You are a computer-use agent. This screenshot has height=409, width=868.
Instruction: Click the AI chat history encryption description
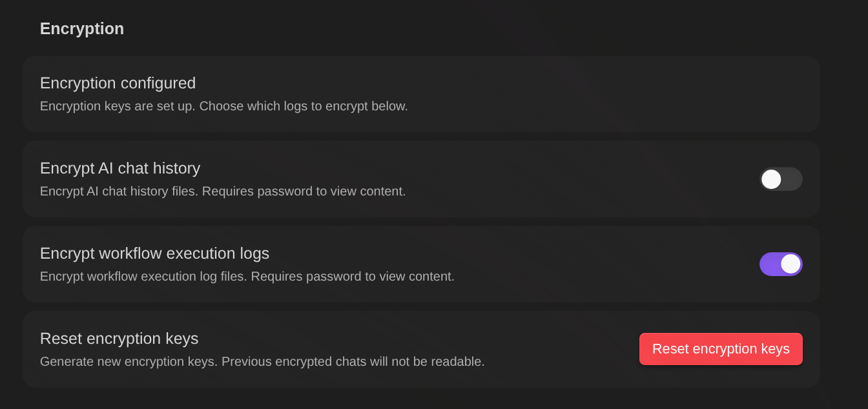pyautogui.click(x=222, y=191)
